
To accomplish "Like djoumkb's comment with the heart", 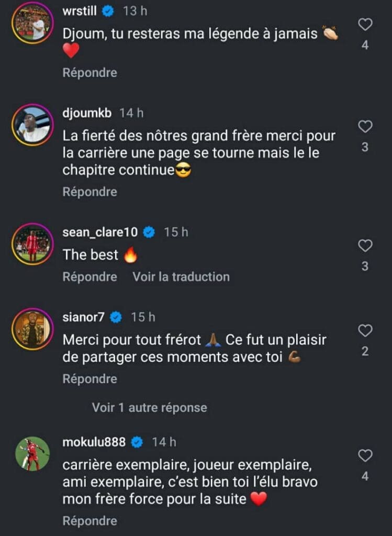I will point(365,126).
